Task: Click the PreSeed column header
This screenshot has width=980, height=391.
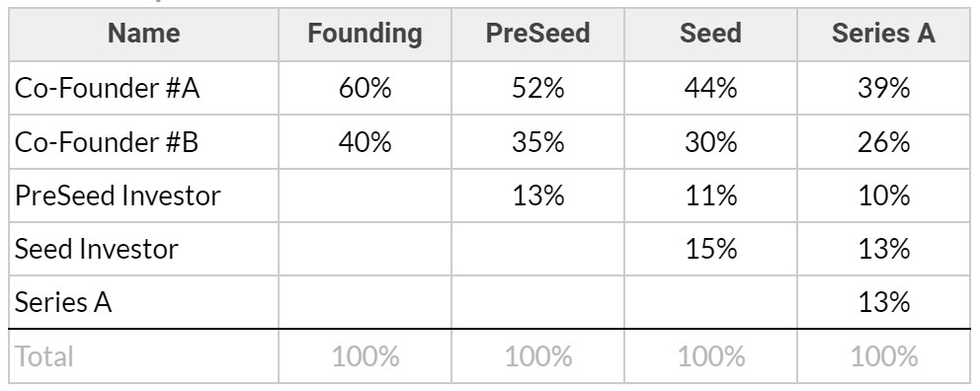Action: 537,34
